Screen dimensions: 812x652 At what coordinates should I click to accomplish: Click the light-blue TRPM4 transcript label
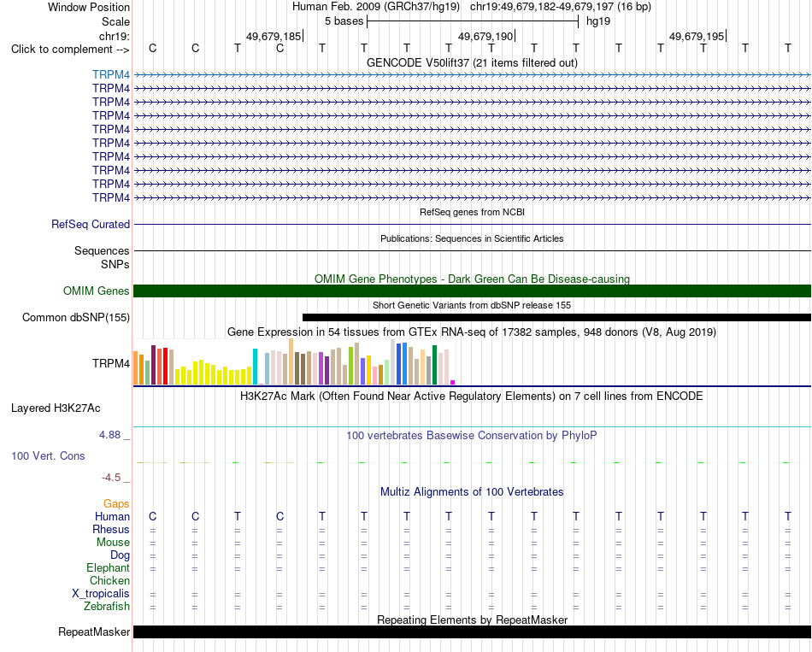coord(111,74)
